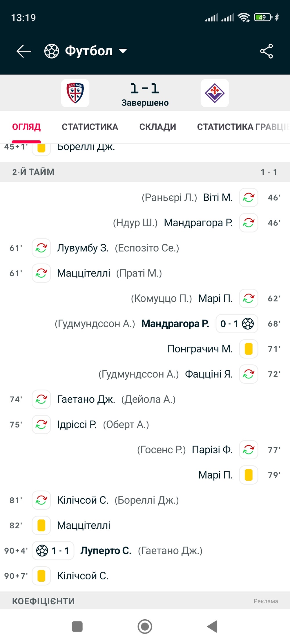
Task: Open player Парізі Ф. entry
Action: coord(212,450)
